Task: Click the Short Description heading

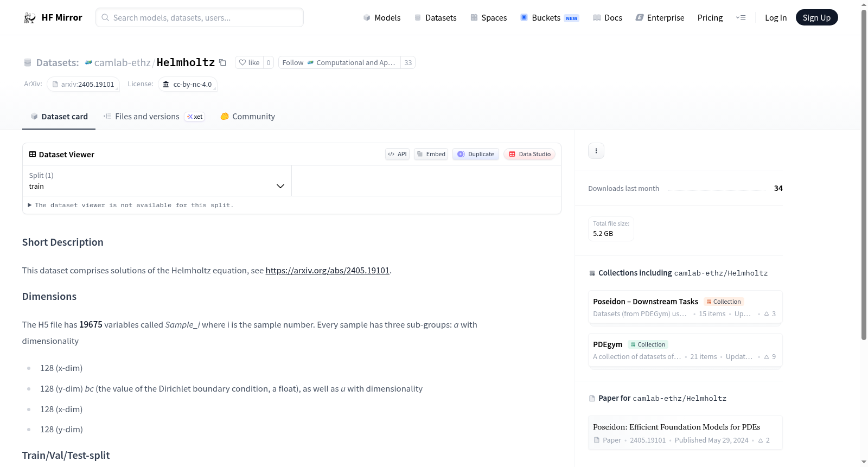Action: pos(63,242)
